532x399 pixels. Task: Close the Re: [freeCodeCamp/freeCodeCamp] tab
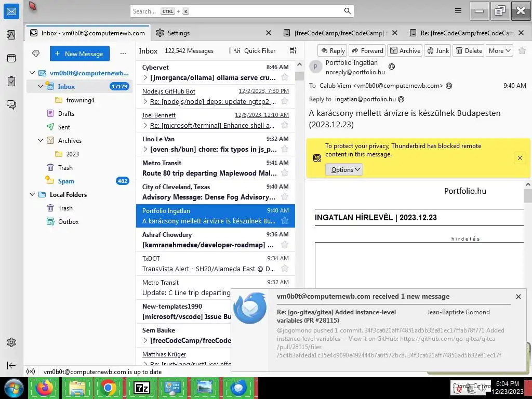click(522, 33)
